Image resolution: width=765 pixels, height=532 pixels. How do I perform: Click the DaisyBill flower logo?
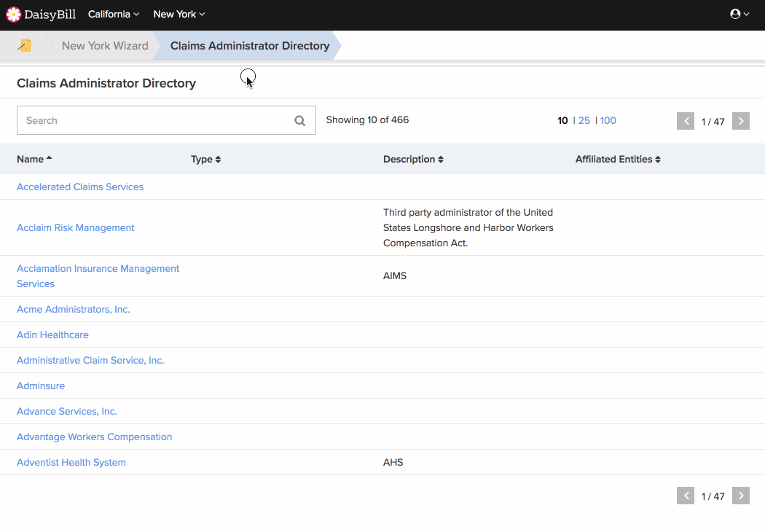pos(14,15)
